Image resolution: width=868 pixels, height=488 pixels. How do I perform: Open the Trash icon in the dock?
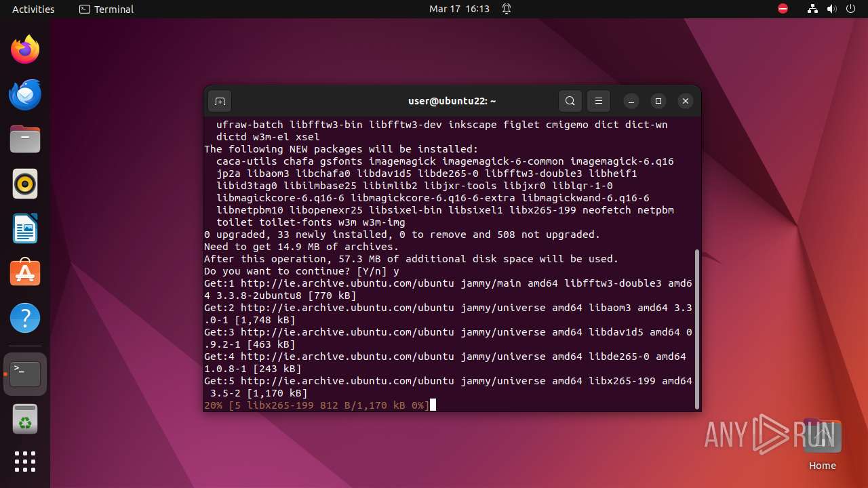(25, 419)
